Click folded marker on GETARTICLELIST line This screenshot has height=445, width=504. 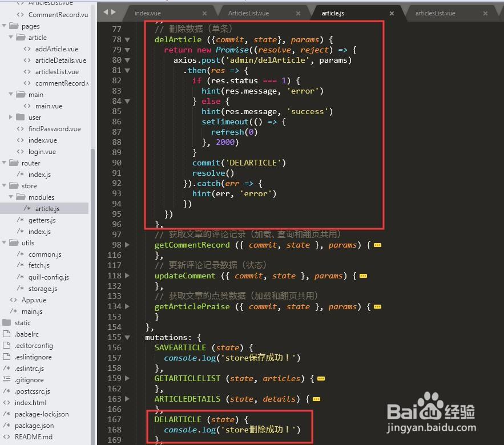pos(321,379)
